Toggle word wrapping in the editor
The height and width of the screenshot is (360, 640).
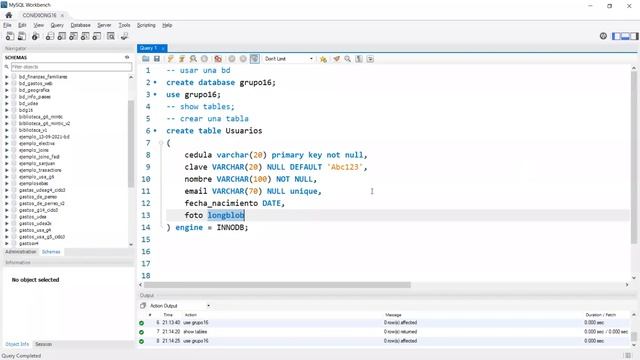coord(370,59)
